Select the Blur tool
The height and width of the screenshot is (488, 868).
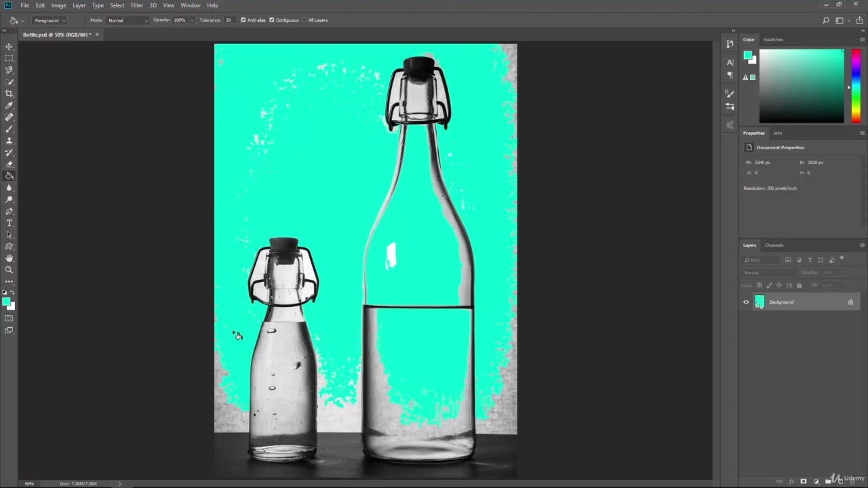click(x=9, y=188)
